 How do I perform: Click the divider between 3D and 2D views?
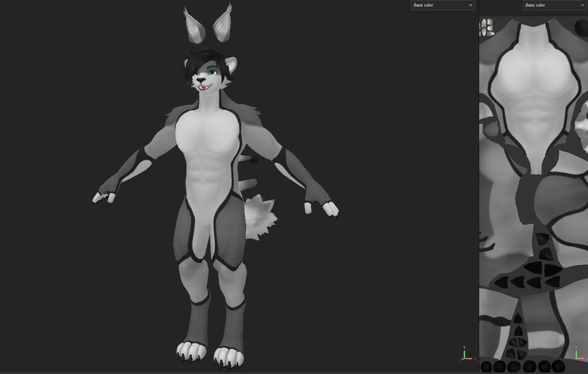(x=479, y=185)
